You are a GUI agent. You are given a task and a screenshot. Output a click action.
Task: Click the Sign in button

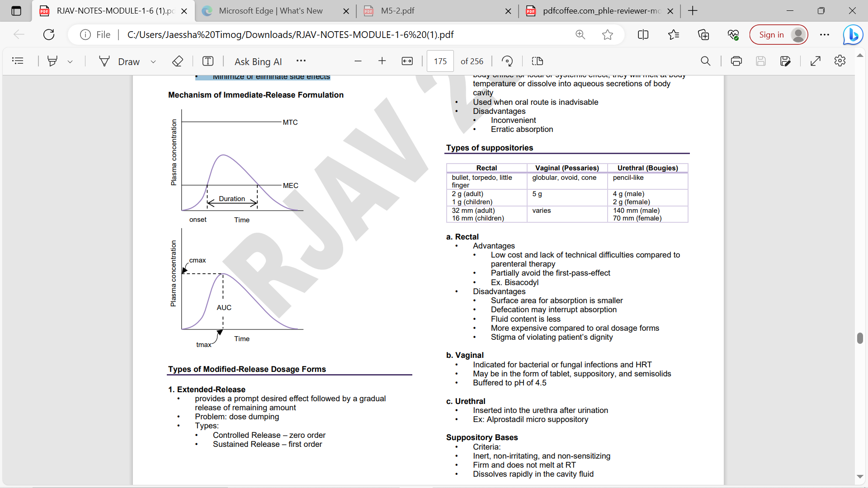[771, 35]
